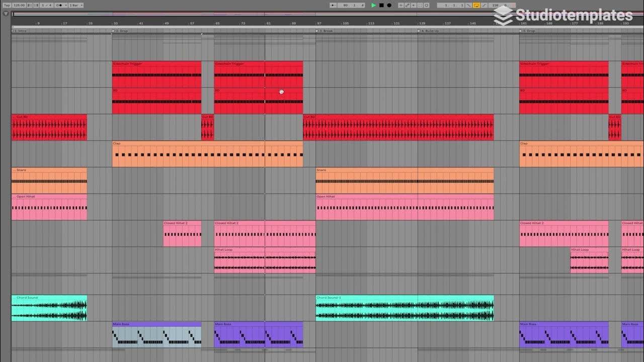
Task: Click the tempo nudge up button
Action: [36, 5]
